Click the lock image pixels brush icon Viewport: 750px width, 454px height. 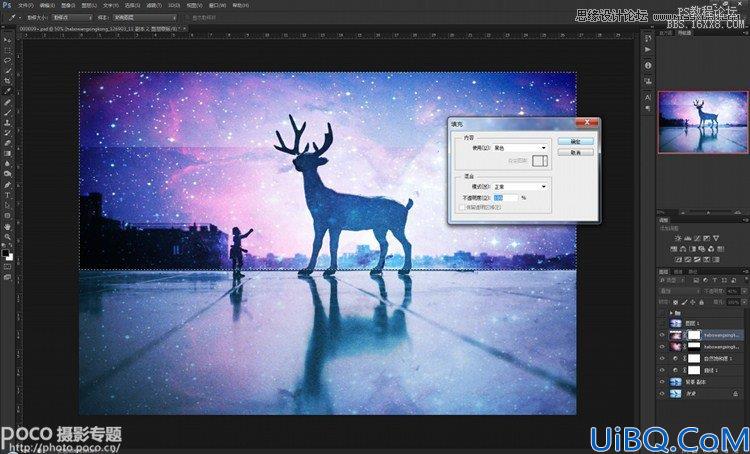point(684,302)
